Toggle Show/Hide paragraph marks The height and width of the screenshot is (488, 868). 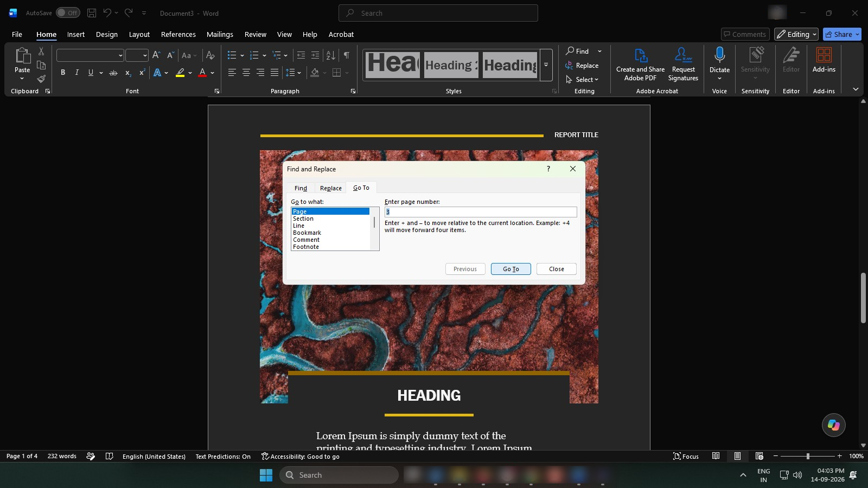[x=347, y=55]
